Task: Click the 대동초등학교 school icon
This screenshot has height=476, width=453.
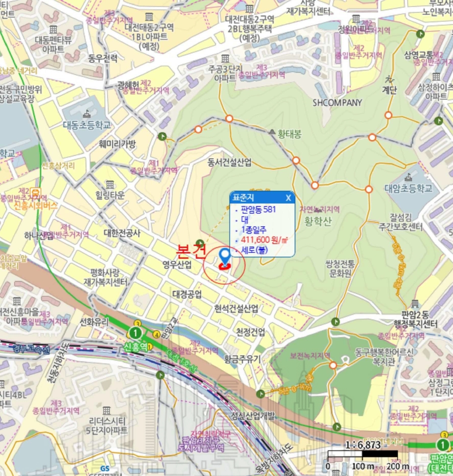Action: pos(86,114)
